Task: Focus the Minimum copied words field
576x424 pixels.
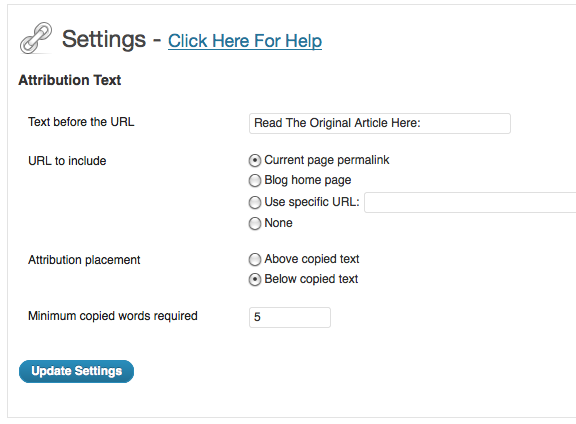Action: tap(289, 317)
